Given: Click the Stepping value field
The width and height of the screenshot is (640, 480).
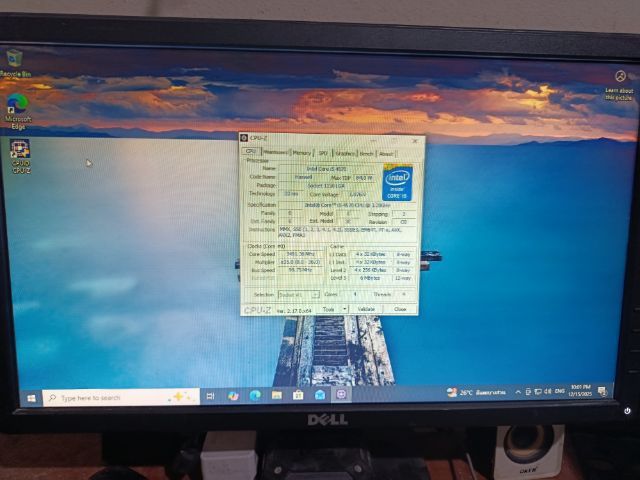Looking at the screenshot, I should coord(404,214).
